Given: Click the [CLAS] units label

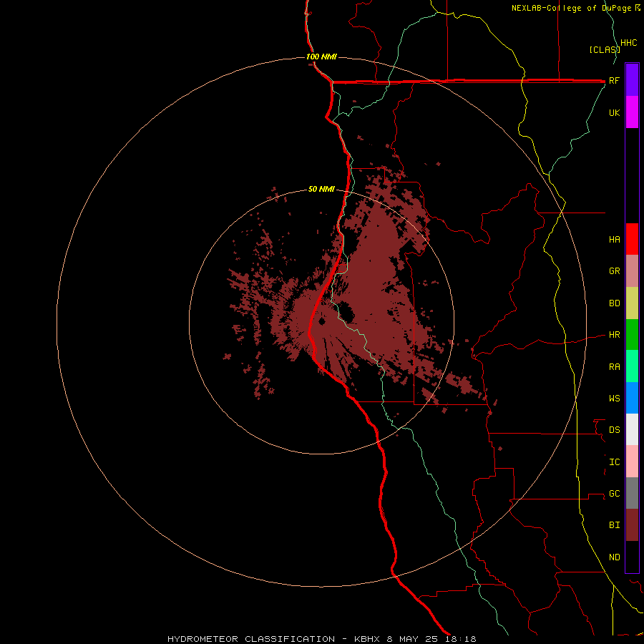Looking at the screenshot, I should (x=605, y=50).
